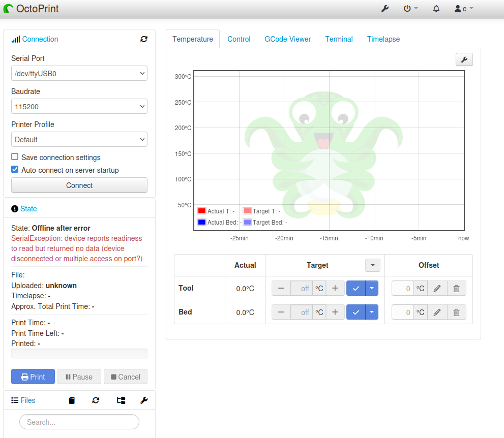Image resolution: width=504 pixels, height=438 pixels.
Task: Click the temperature graph settings wrench
Action: tap(464, 59)
